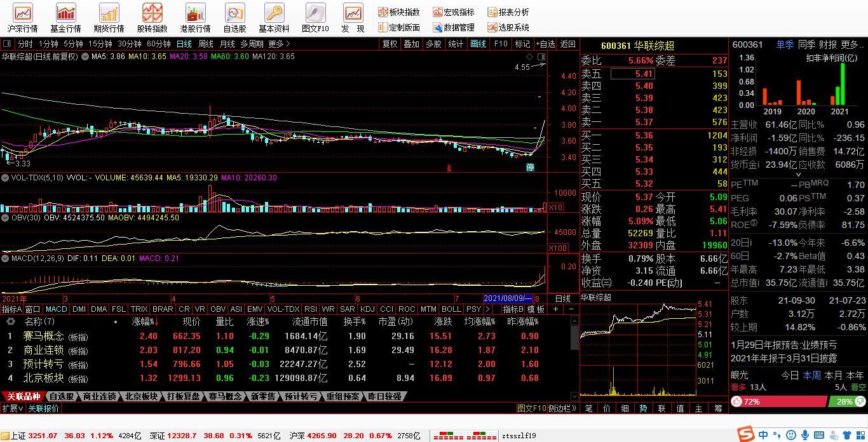Click the thumbs-up bullish vote icon

(737, 402)
